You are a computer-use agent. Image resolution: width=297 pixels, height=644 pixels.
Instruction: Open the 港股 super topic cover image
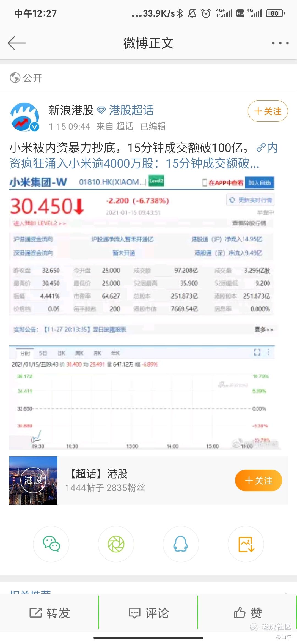point(33,481)
